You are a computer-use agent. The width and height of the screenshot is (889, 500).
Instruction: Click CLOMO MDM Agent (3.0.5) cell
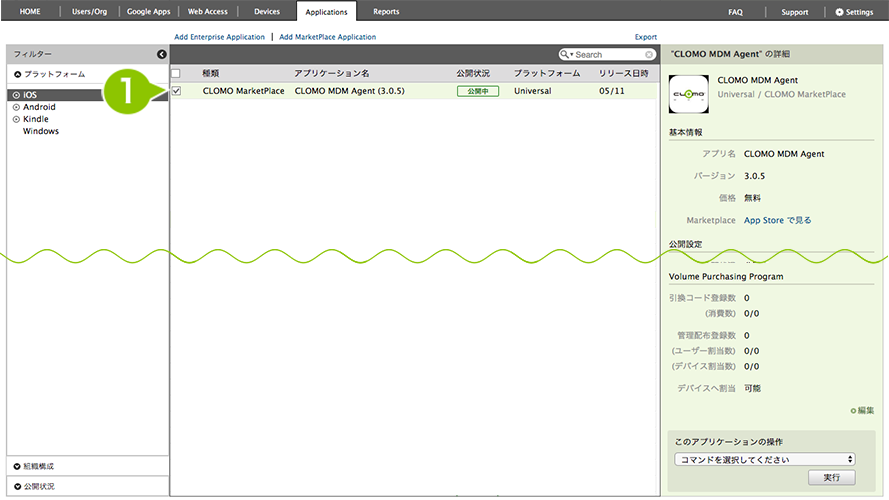coord(349,91)
